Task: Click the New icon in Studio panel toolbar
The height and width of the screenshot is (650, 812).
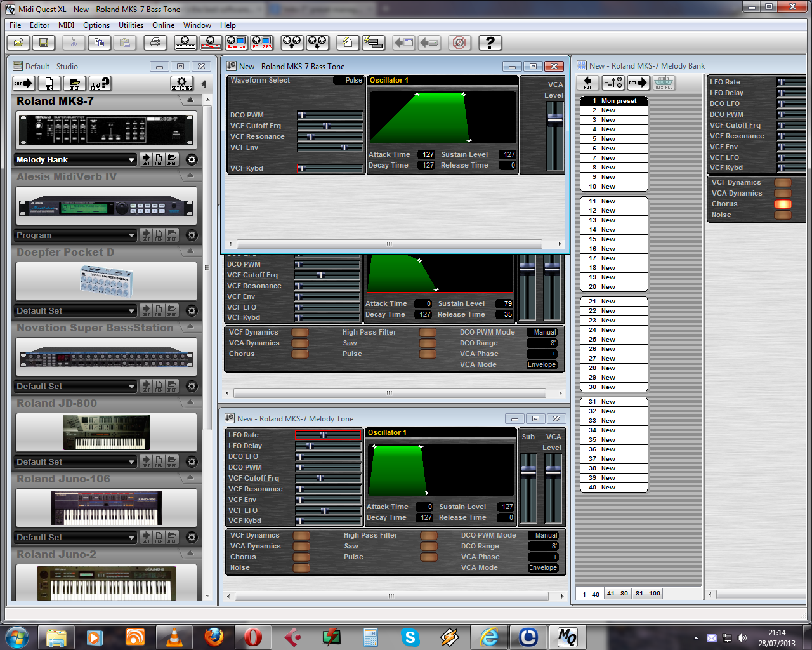Action: pyautogui.click(x=49, y=83)
